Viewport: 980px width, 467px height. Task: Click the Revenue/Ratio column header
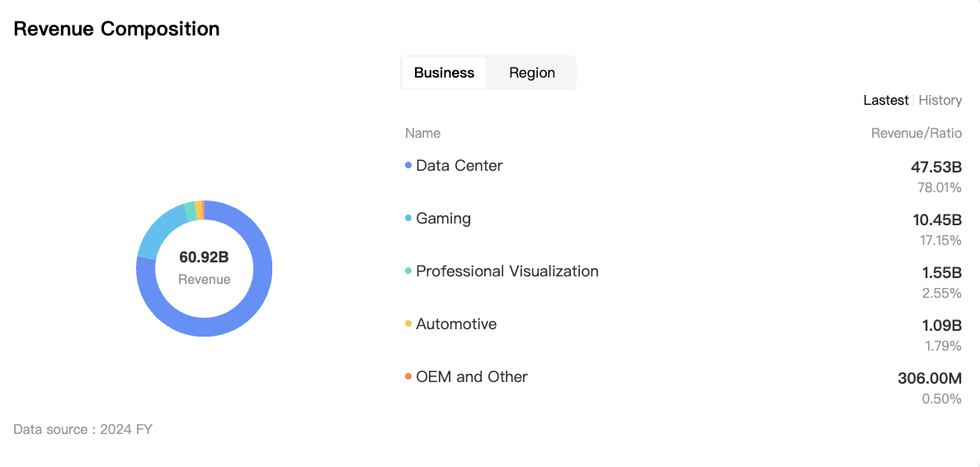916,133
